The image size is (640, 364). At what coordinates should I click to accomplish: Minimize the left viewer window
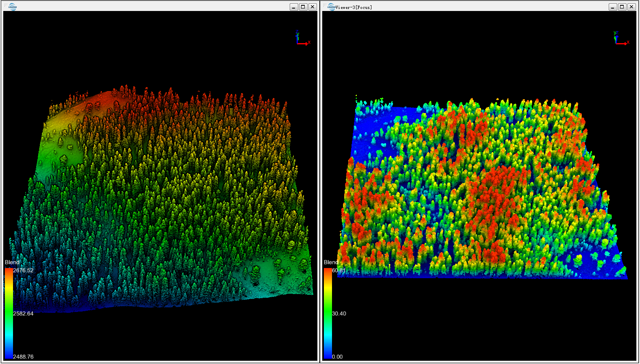(294, 7)
